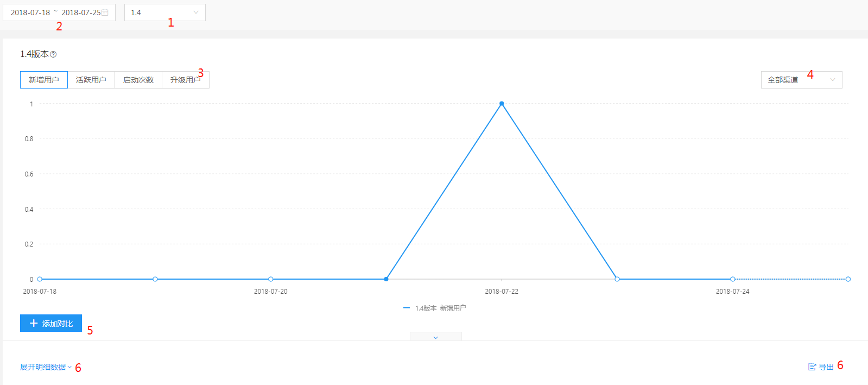868x385 pixels.
Task: Click the 1.4版本 chart title
Action: coord(34,54)
